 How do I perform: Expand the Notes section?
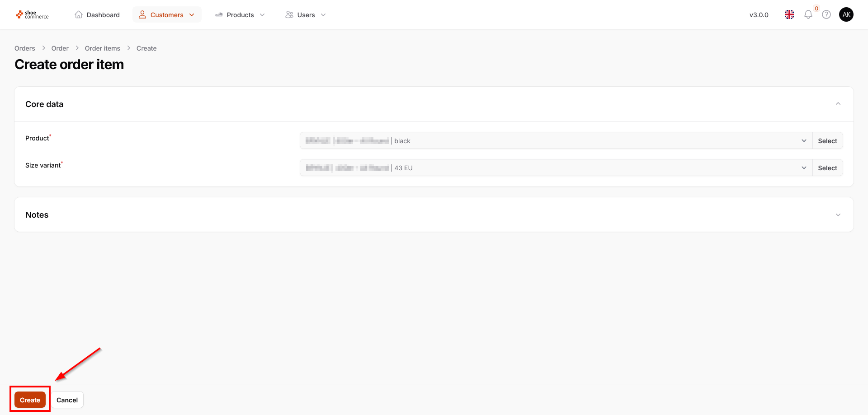(x=838, y=215)
